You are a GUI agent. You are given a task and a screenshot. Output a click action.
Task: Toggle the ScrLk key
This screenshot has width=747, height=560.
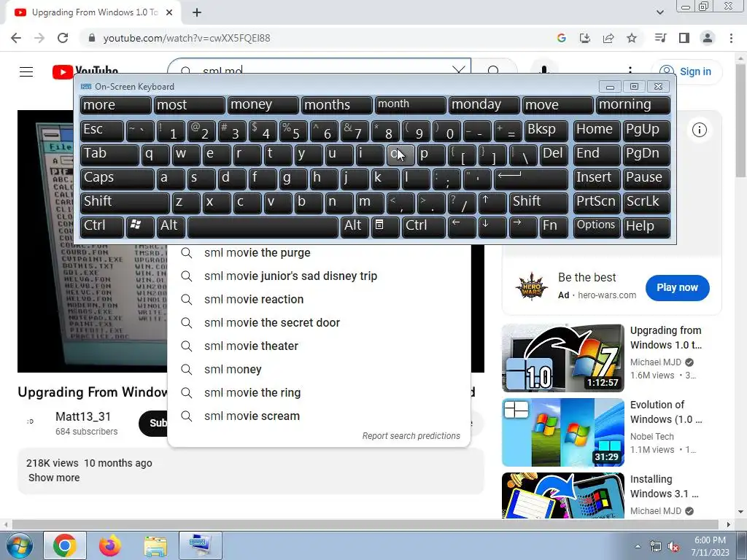pos(646,203)
